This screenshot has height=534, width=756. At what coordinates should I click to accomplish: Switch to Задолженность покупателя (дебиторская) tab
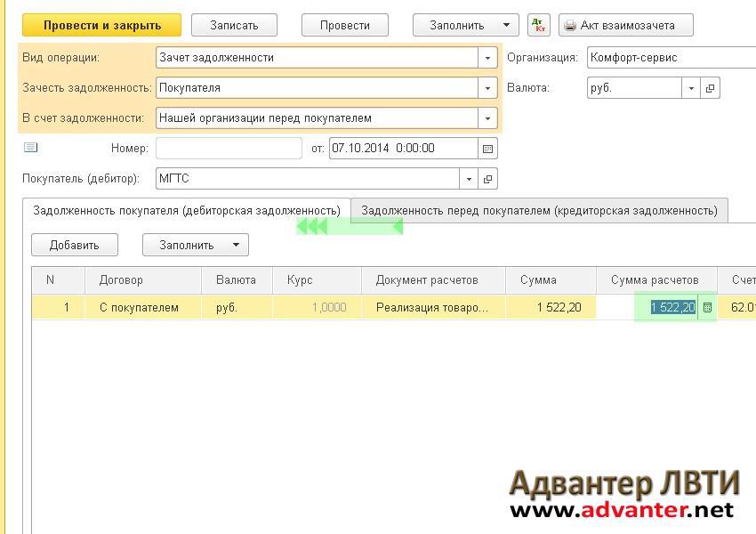click(x=187, y=211)
